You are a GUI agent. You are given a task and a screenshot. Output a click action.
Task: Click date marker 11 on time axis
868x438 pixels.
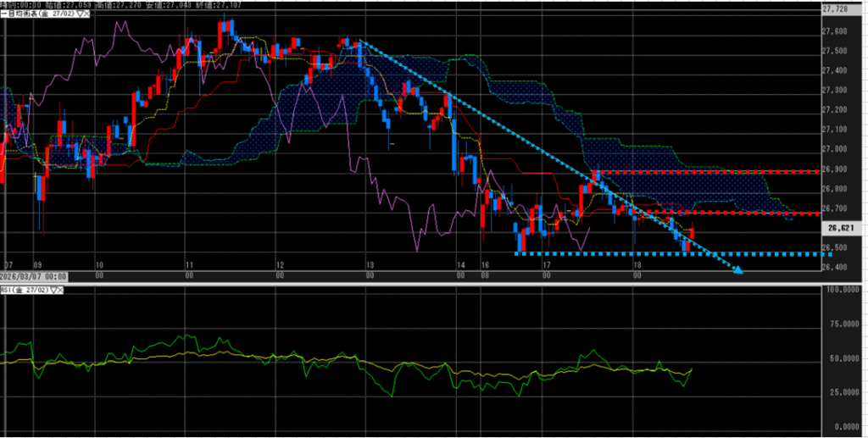[x=189, y=265]
